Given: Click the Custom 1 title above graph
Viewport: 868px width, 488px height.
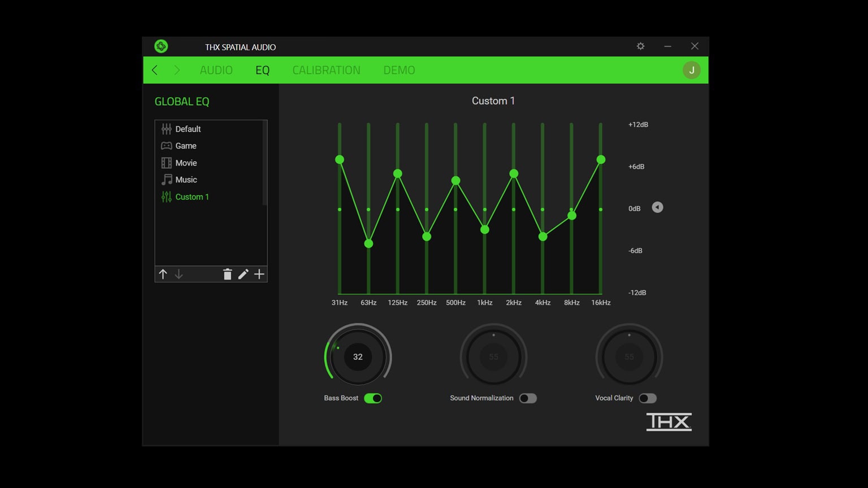Looking at the screenshot, I should tap(493, 101).
